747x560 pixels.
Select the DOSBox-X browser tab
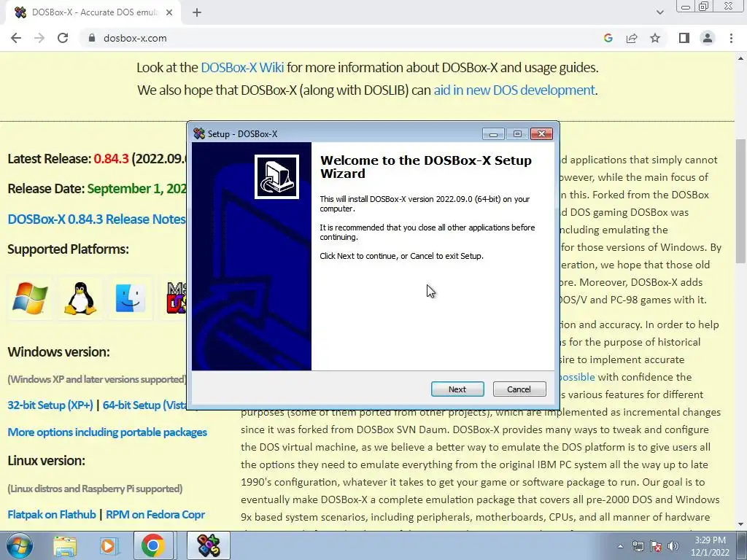(93, 13)
